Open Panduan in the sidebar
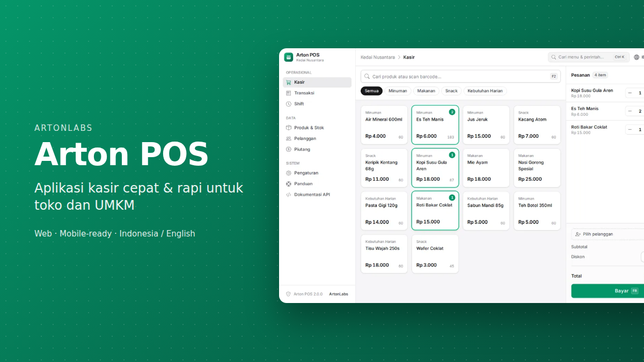This screenshot has height=362, width=644. click(x=317, y=183)
